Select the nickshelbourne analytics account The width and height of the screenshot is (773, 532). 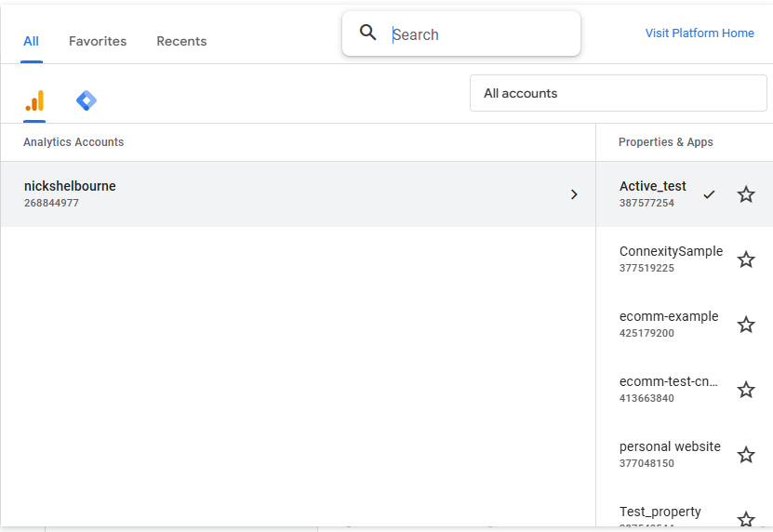[298, 194]
